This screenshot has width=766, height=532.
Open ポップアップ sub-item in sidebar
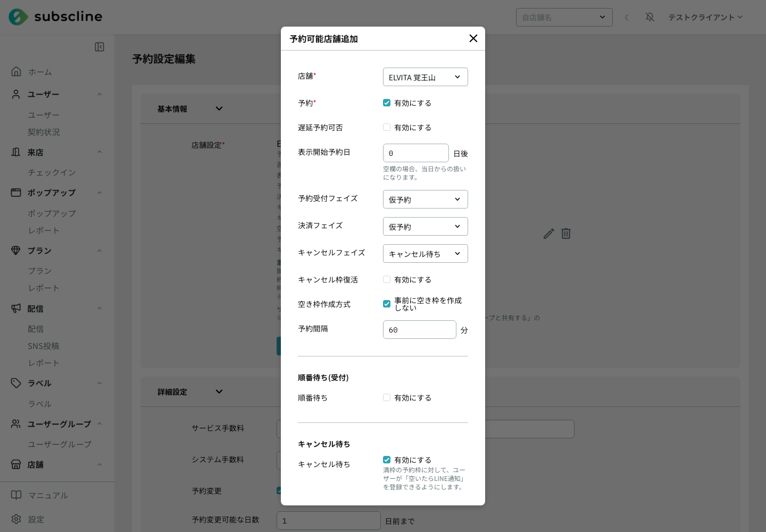[52, 213]
